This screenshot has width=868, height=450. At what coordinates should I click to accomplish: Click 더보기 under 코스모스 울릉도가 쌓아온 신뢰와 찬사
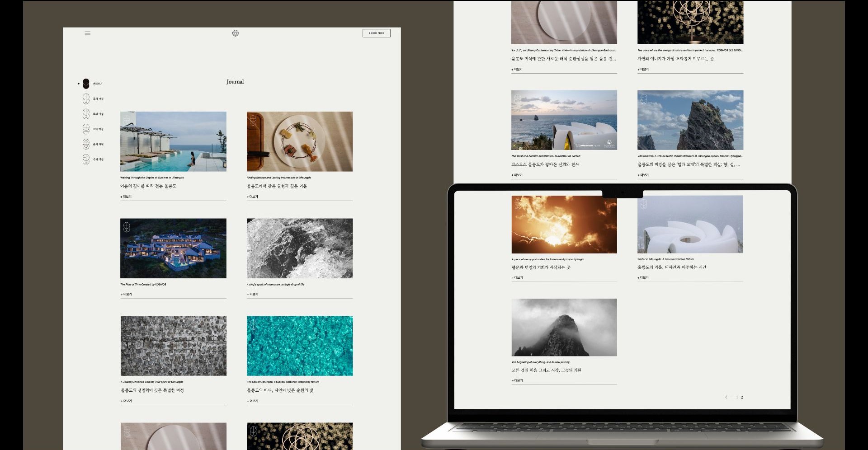(517, 175)
